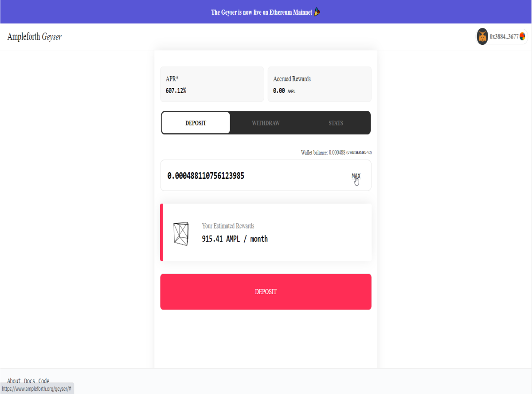
Task: Click the MAX link in amount field
Action: pyautogui.click(x=356, y=176)
